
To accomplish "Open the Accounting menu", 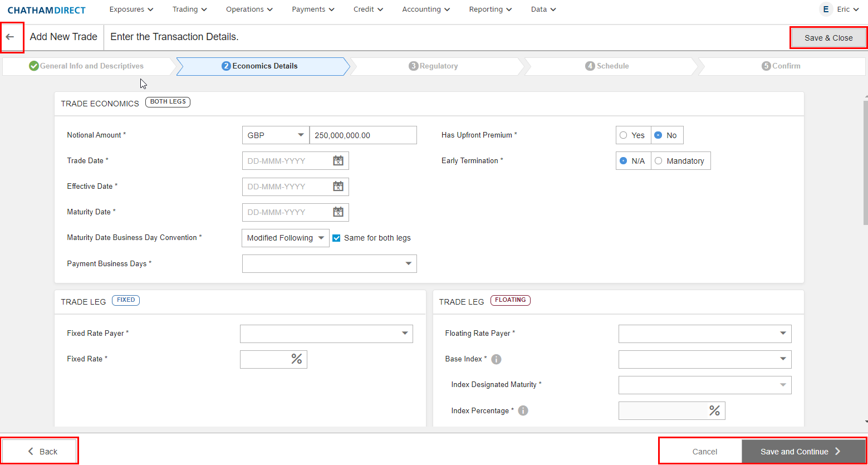I will [426, 9].
